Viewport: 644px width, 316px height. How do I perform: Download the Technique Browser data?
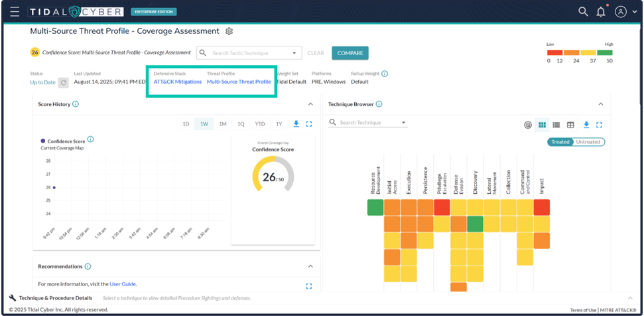pyautogui.click(x=586, y=125)
